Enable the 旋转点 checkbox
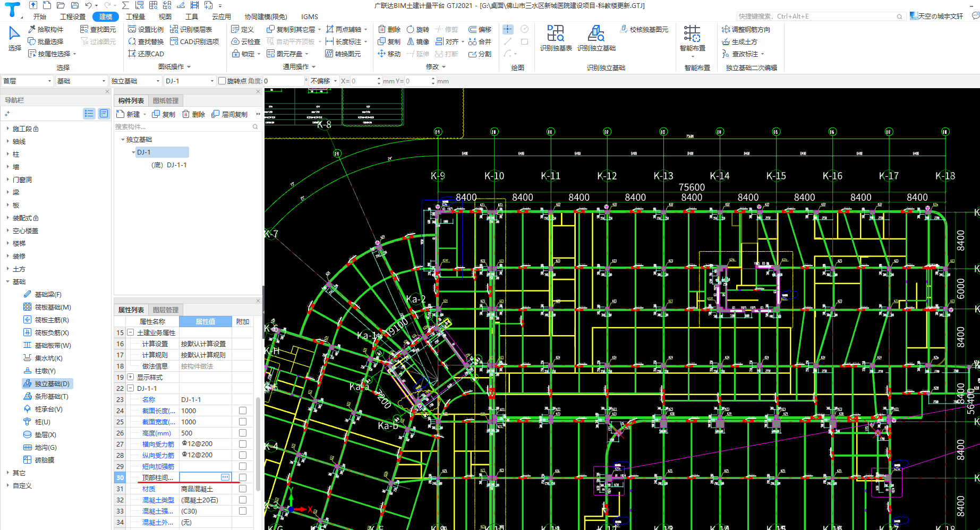The width and height of the screenshot is (980, 530). 222,81
